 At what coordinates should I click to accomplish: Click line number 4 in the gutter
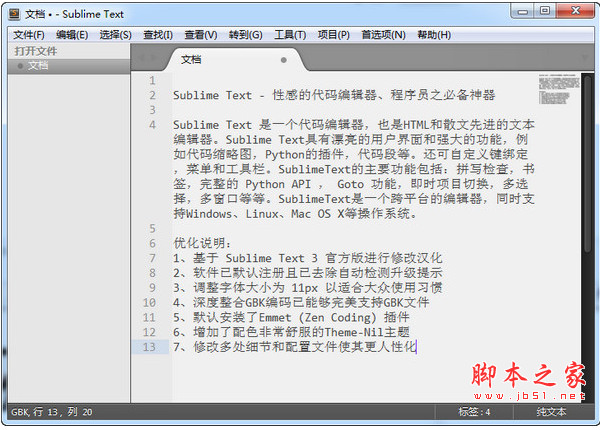(152, 125)
